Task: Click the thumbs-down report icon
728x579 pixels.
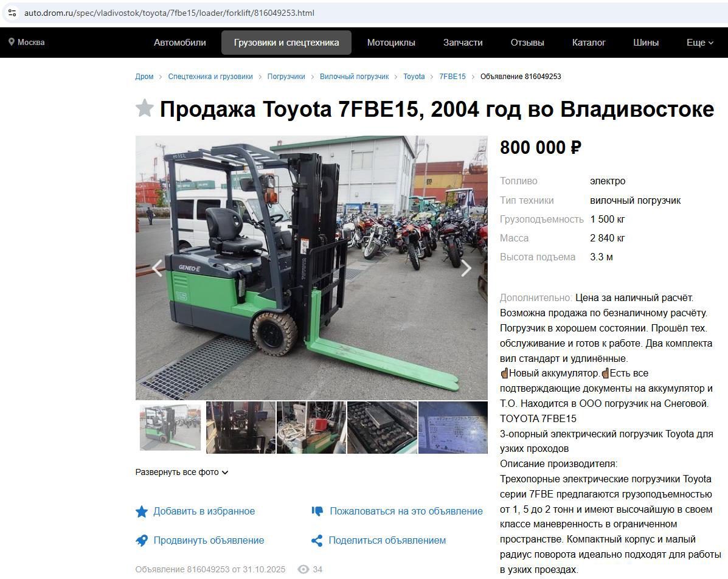Action: 317,511
